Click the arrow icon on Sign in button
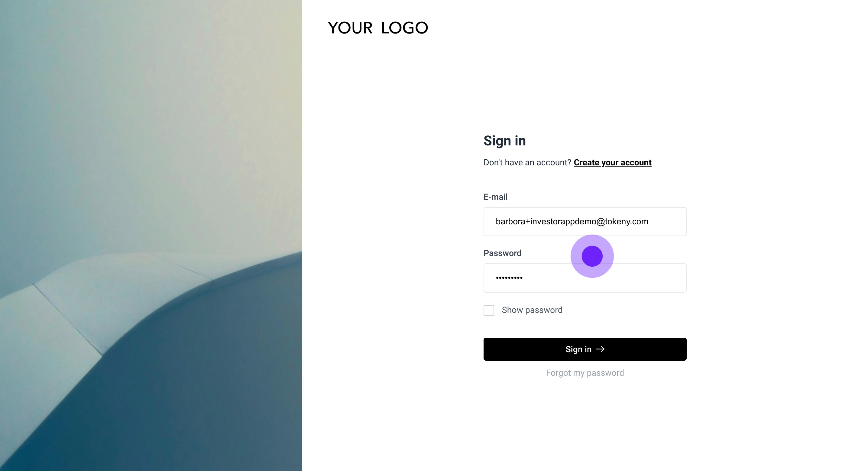868x471 pixels. pos(600,349)
